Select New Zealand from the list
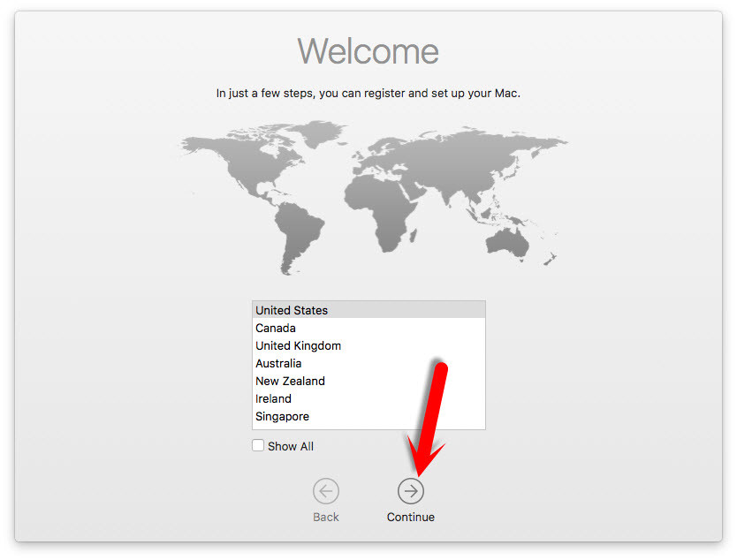737x560 pixels. pyautogui.click(x=368, y=381)
